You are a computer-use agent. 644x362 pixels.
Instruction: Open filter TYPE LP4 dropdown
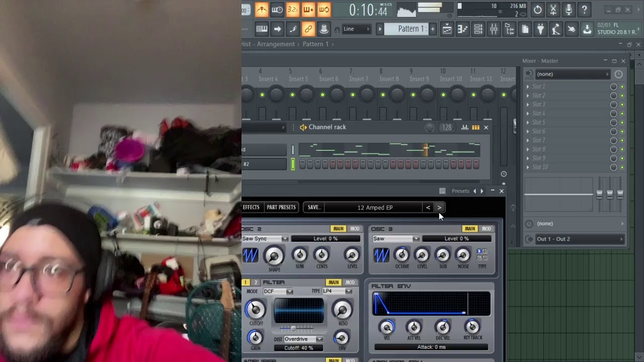pyautogui.click(x=337, y=292)
